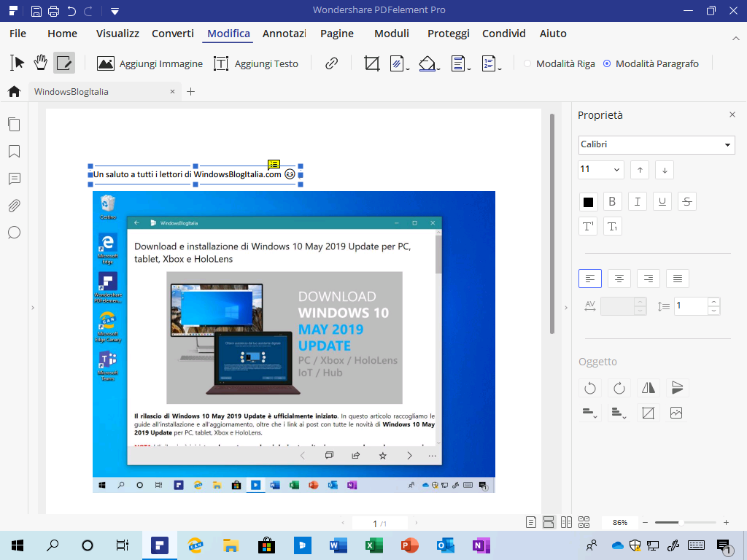Toggle the edit object tool
This screenshot has height=560, width=747.
point(64,63)
